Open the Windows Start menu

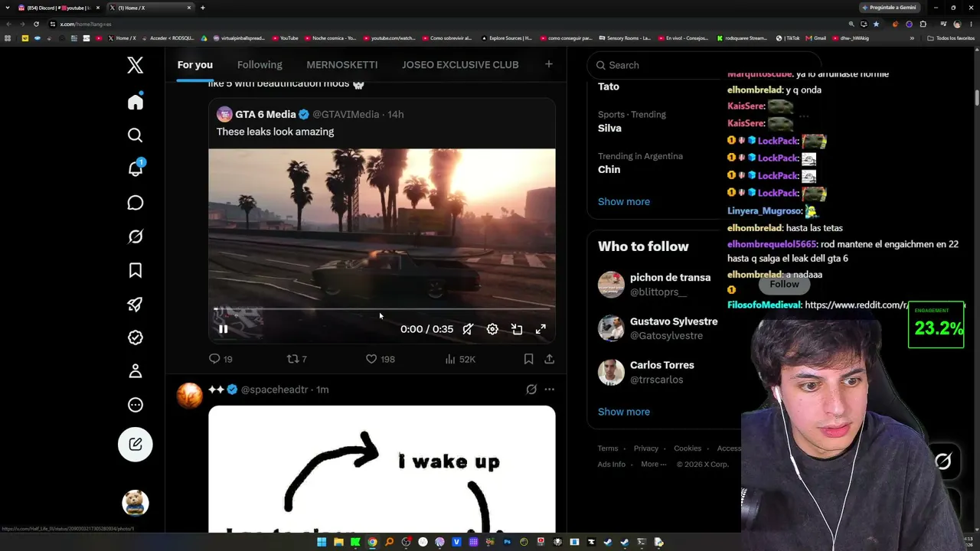coord(322,543)
